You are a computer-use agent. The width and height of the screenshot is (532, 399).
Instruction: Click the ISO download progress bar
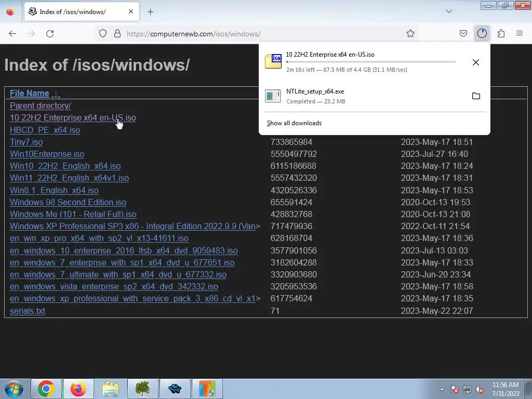click(x=371, y=62)
